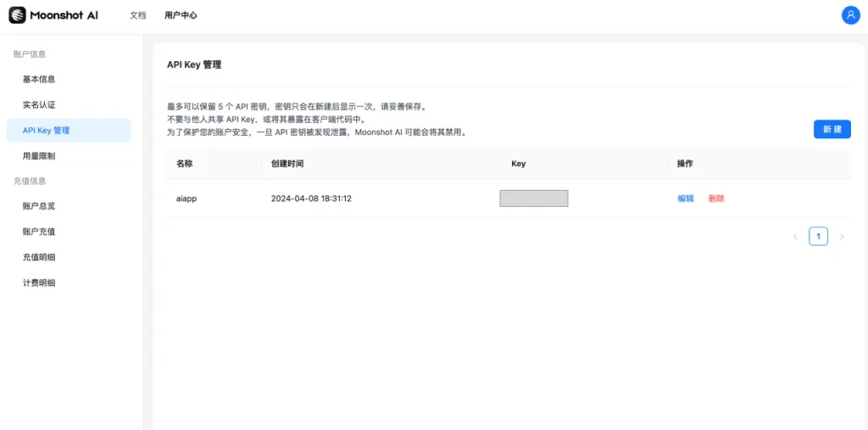This screenshot has height=430, width=868.
Task: Go to 实名认证 in the sidebar
Action: tap(39, 104)
